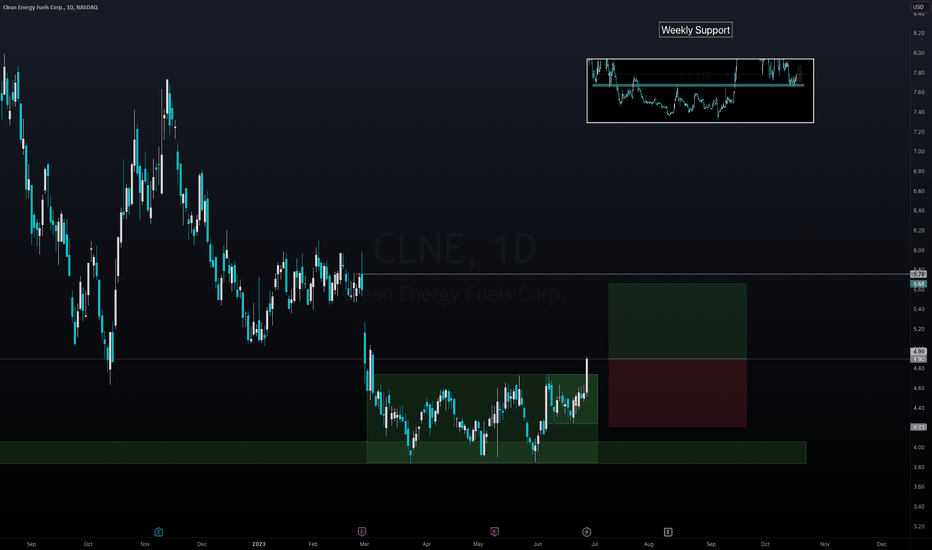Click the 2023 label on time axis
The height and width of the screenshot is (550, 932).
coord(259,544)
